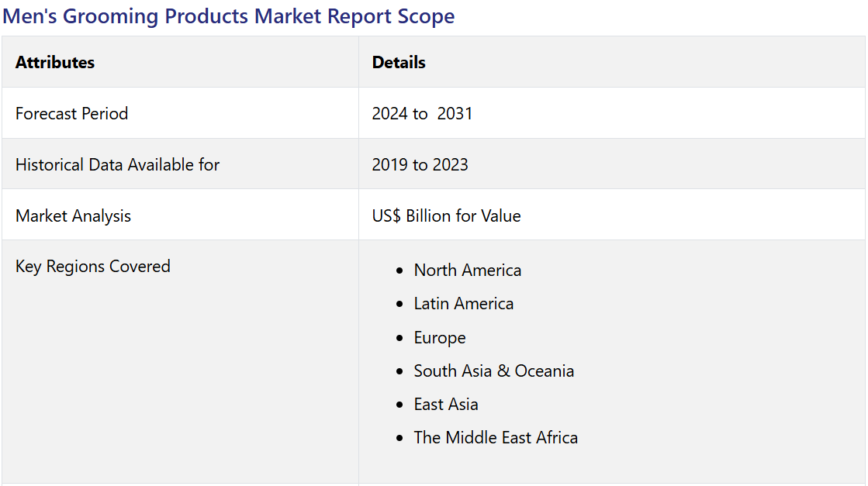Select the Key Regions Covered label

coord(92,267)
